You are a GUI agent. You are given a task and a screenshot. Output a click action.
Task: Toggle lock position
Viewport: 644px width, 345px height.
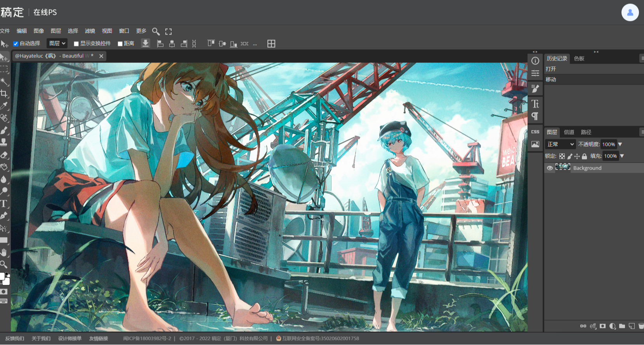click(x=577, y=156)
